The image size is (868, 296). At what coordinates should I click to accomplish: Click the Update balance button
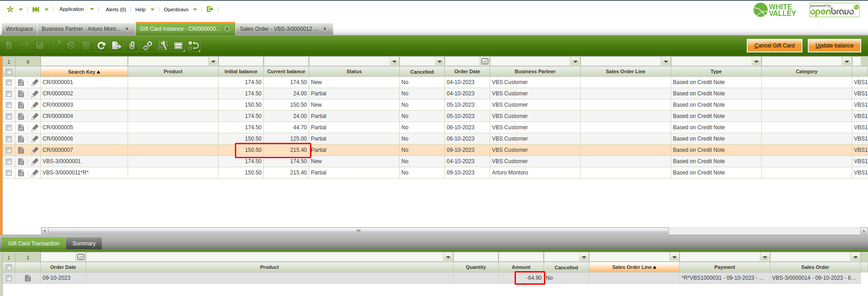click(x=834, y=46)
